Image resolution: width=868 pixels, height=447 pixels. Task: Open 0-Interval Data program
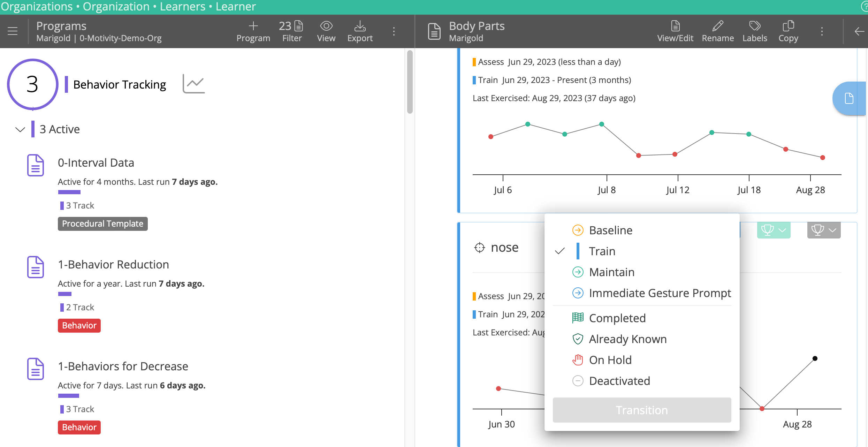point(96,162)
